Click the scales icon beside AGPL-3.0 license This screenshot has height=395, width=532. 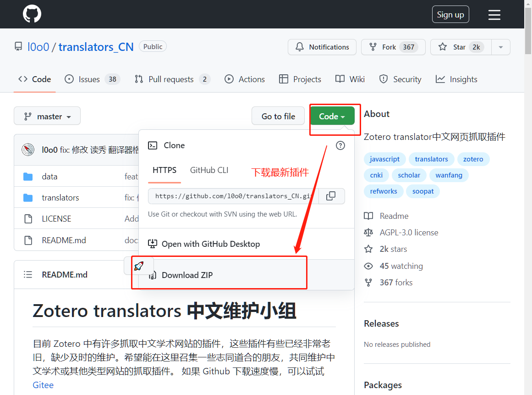pos(368,233)
